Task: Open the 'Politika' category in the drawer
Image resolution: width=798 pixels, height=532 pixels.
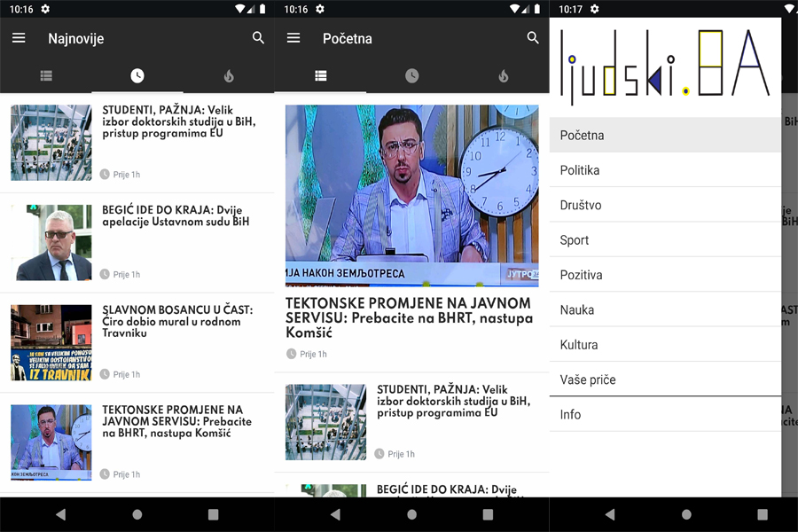Action: coord(665,170)
